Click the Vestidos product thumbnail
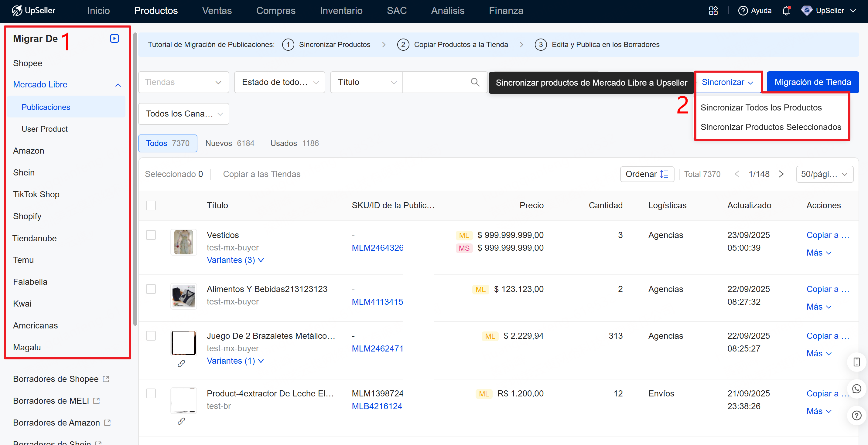 coord(183,242)
